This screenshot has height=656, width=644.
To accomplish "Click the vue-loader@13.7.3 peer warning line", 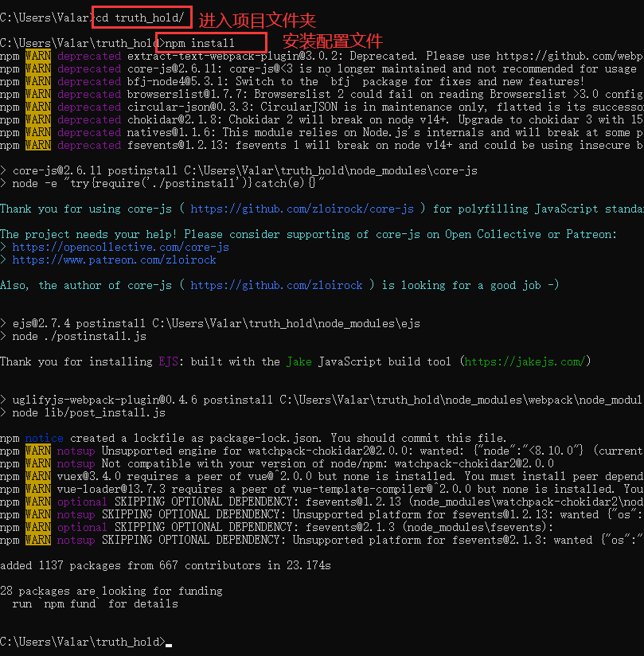I will 322,489.
